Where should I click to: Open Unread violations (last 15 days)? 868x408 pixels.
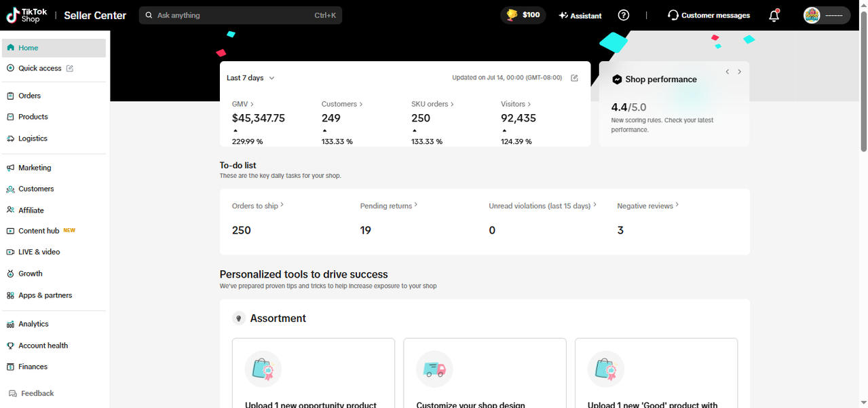[543, 206]
